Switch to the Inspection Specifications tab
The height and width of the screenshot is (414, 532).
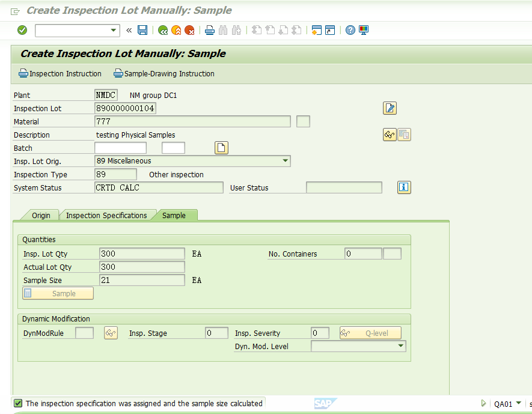tap(106, 216)
